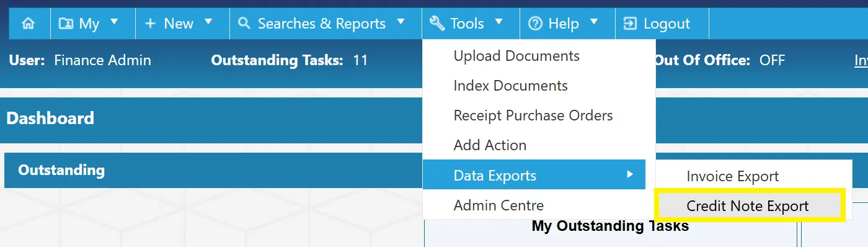Click the Logout label

coord(666,24)
